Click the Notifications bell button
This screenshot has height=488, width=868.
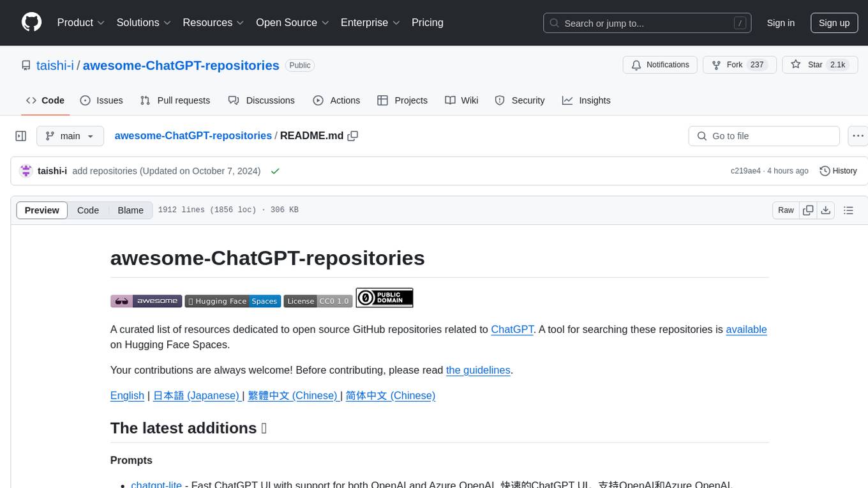tap(660, 65)
